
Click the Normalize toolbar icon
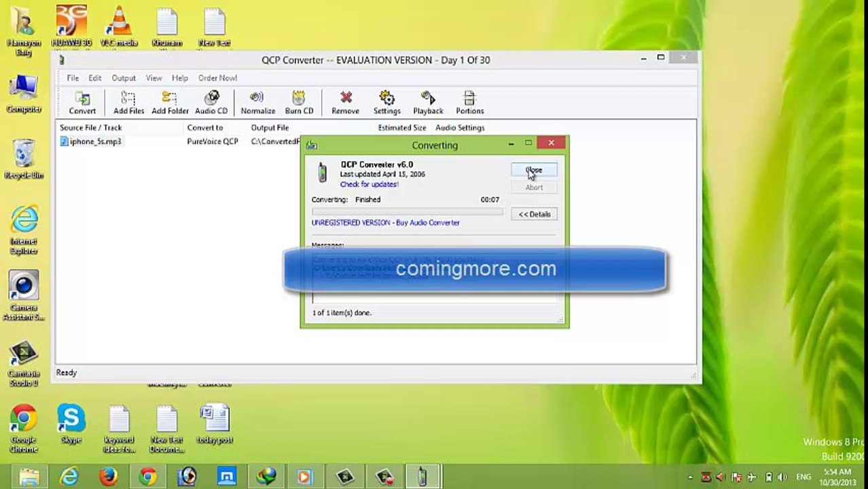coord(258,103)
